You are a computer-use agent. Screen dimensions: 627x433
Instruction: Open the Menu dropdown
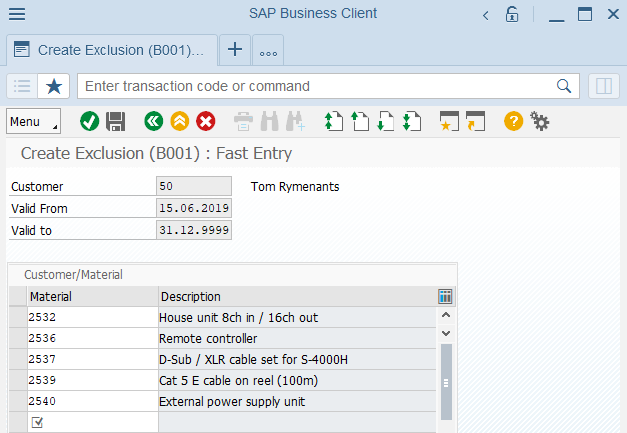coord(34,121)
